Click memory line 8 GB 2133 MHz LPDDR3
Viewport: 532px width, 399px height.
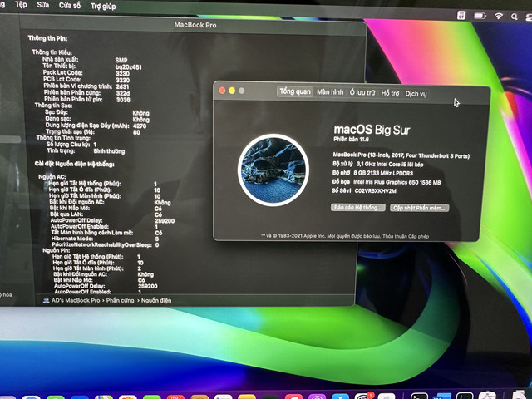[372, 173]
